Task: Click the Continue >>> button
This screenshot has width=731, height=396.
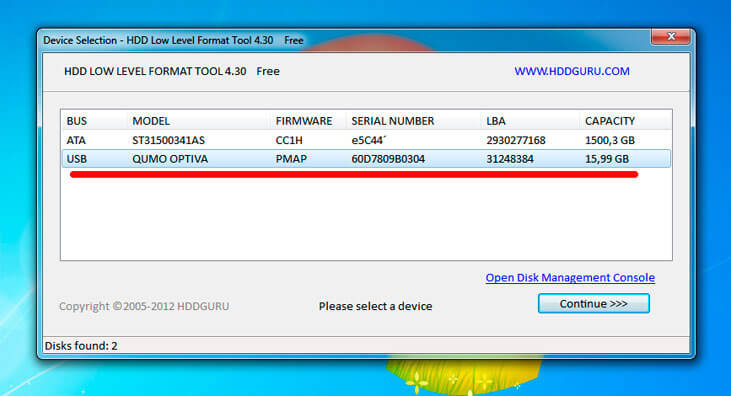Action: pos(593,304)
